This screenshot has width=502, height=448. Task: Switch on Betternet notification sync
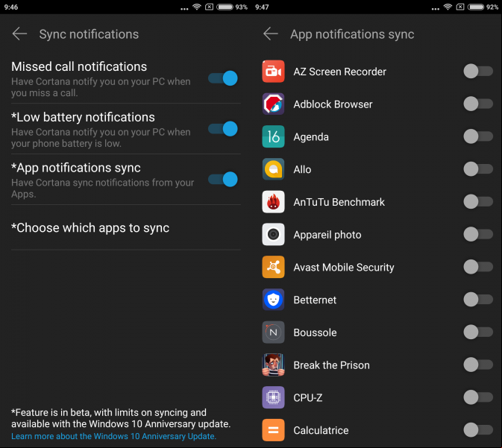(478, 300)
